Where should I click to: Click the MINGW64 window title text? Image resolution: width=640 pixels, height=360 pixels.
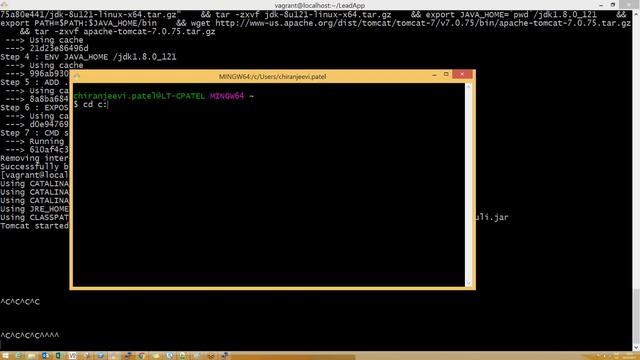click(272, 76)
